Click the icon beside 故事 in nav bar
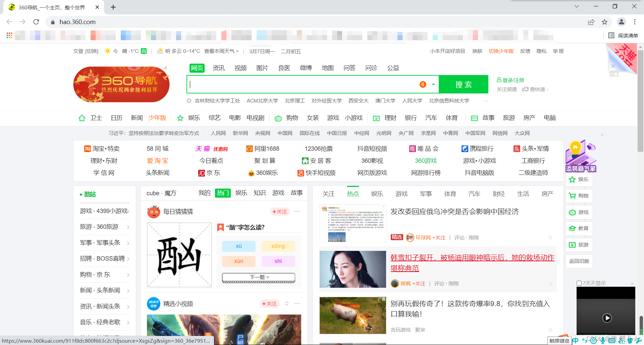This screenshot has height=345, width=644. tap(474, 118)
